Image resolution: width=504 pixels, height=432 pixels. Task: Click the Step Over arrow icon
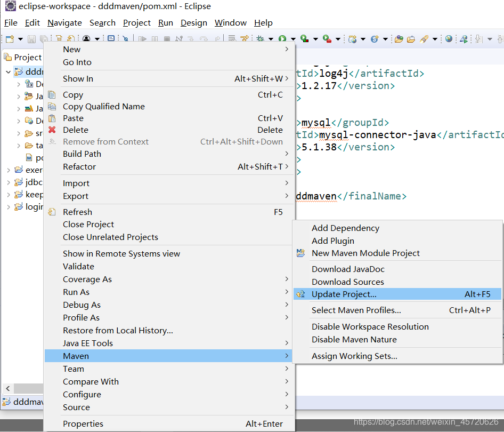point(204,39)
